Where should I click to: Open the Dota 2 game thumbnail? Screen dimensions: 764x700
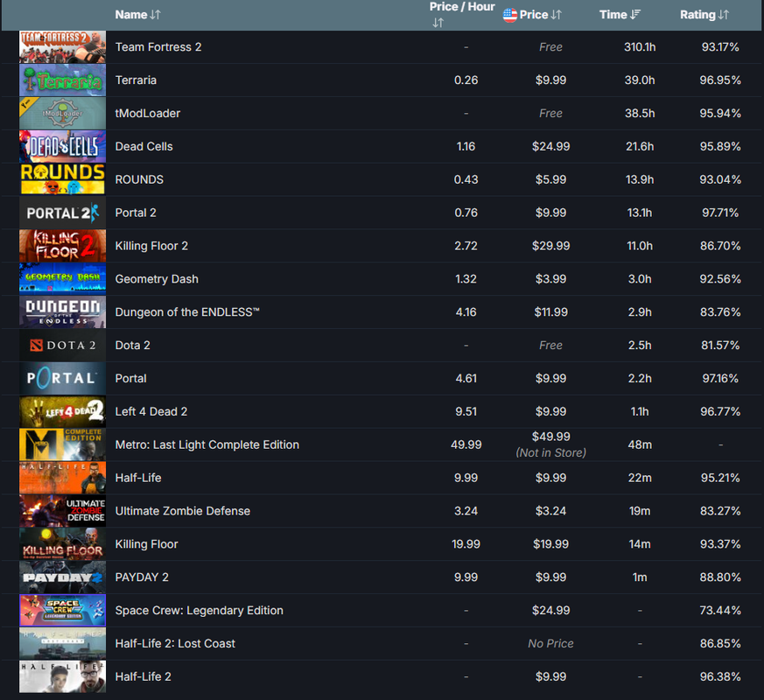(x=62, y=345)
